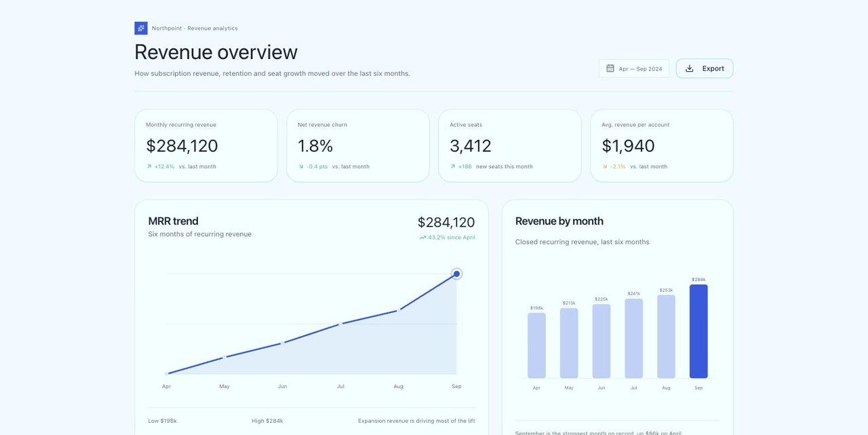Export the revenue report
Image resolution: width=868 pixels, height=435 pixels.
pos(705,69)
